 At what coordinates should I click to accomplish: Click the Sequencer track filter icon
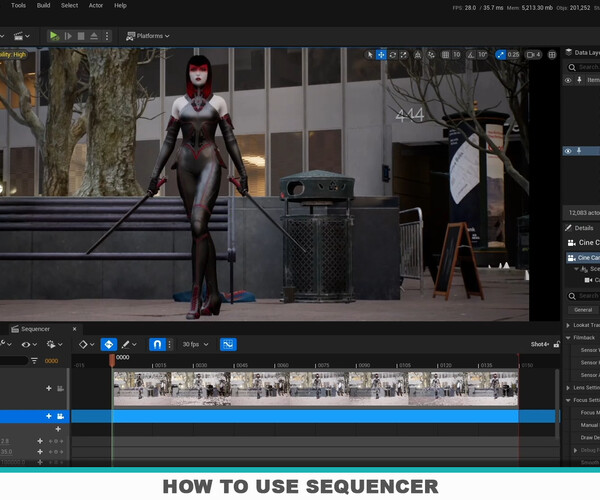click(34, 361)
